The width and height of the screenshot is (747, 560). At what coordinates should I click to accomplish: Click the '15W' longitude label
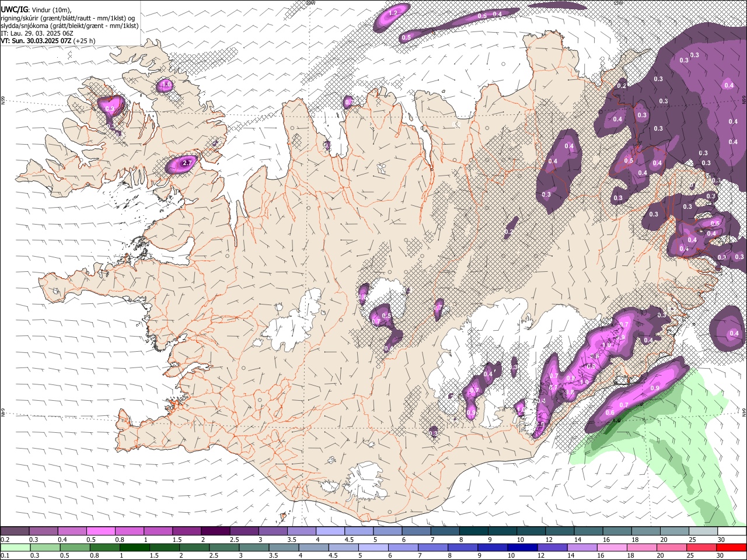[x=618, y=3]
